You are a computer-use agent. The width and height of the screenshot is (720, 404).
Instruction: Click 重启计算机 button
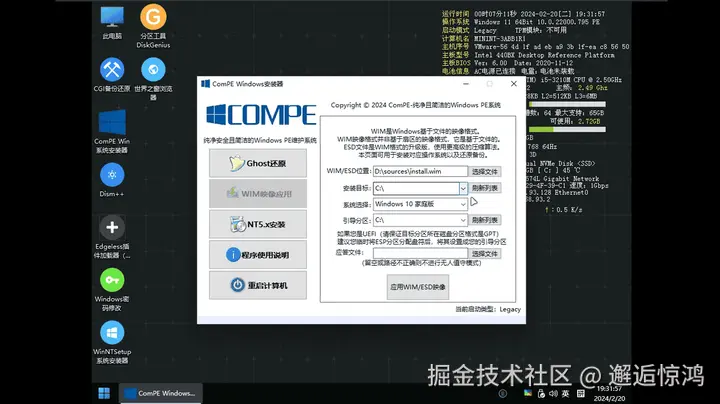tap(258, 285)
